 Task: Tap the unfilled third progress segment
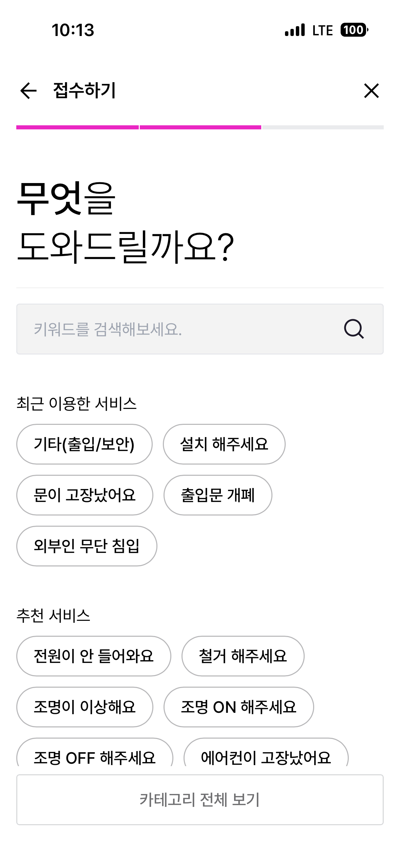pyautogui.click(x=323, y=127)
